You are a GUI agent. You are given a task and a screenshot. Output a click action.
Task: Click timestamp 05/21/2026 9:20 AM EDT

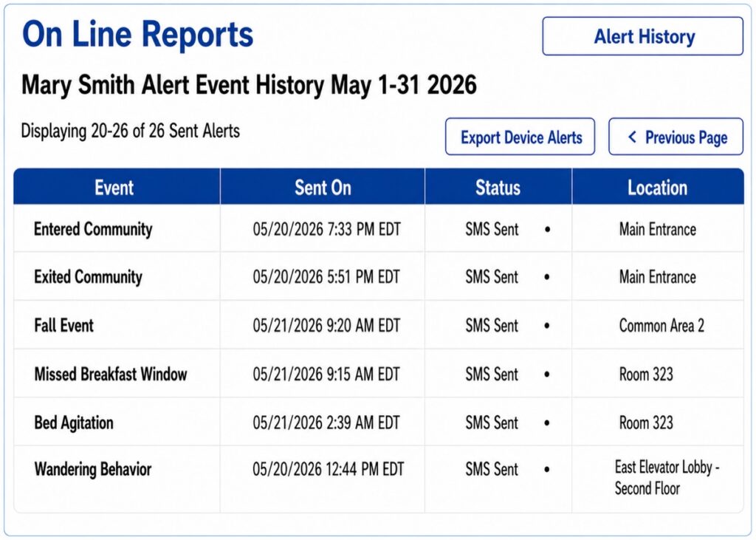click(x=326, y=325)
